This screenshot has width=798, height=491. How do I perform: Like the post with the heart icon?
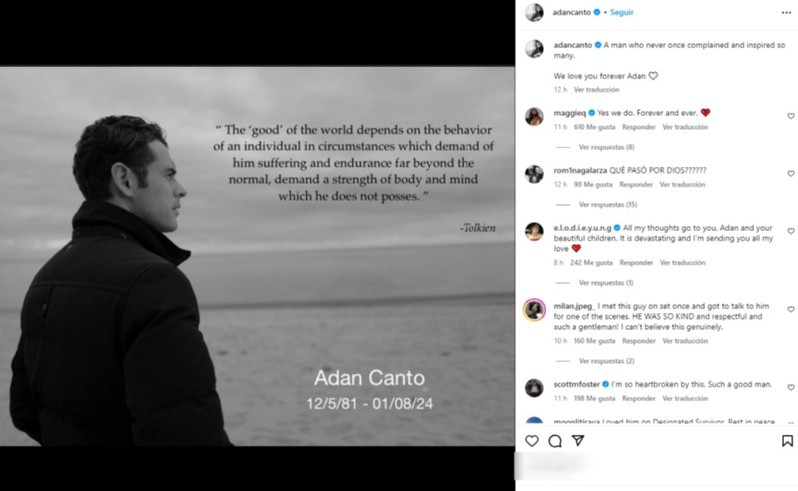click(532, 441)
